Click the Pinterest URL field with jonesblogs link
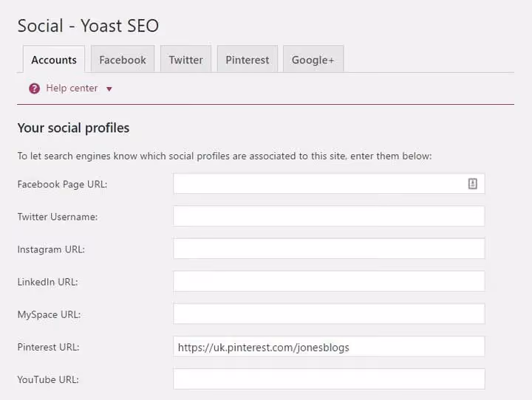 329,346
